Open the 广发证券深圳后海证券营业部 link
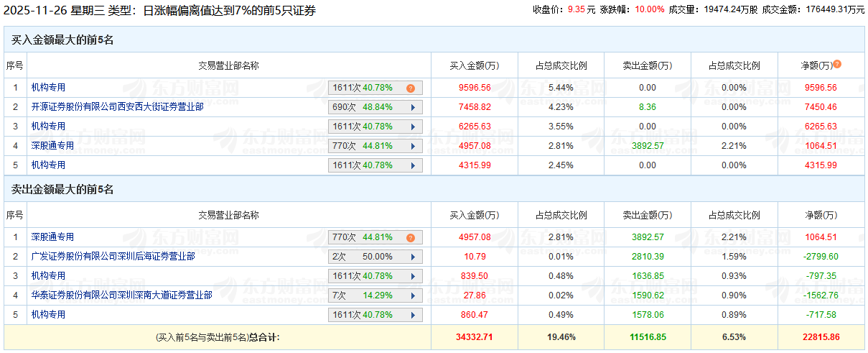 113,257
